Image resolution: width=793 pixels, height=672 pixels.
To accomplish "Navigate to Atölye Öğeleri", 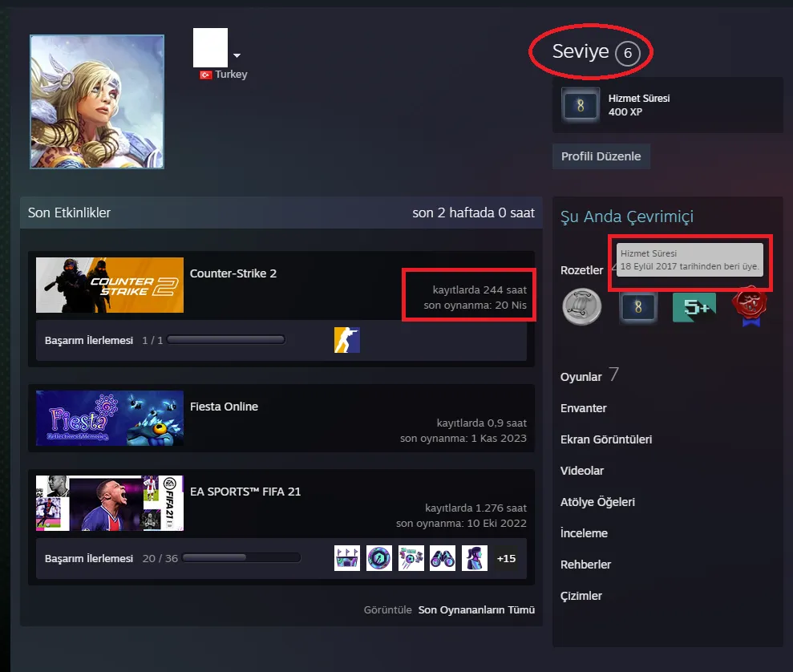I will 597,502.
